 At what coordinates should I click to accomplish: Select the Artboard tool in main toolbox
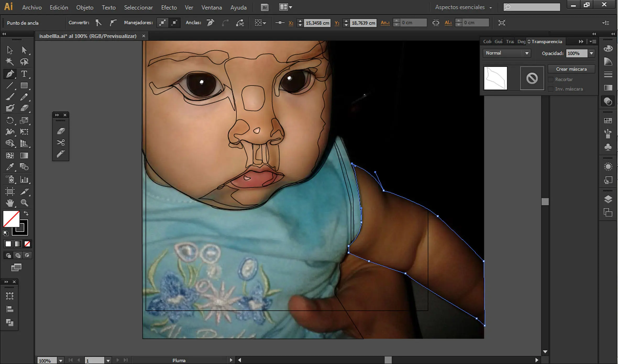pyautogui.click(x=10, y=192)
